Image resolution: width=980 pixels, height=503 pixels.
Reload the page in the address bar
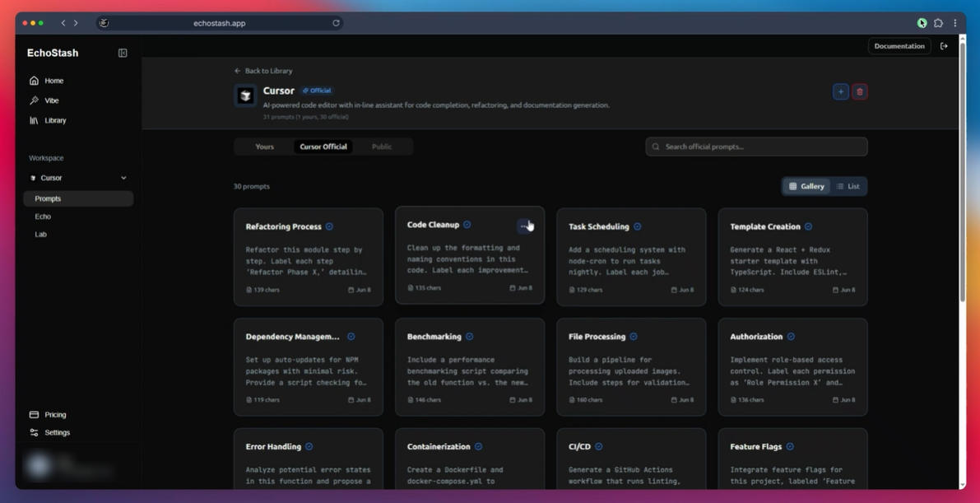click(x=336, y=23)
